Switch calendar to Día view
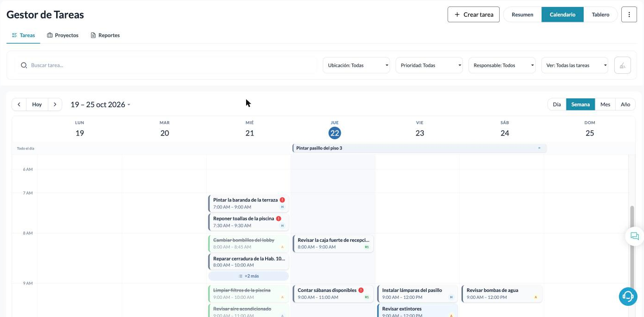The width and height of the screenshot is (644, 317). [x=557, y=104]
